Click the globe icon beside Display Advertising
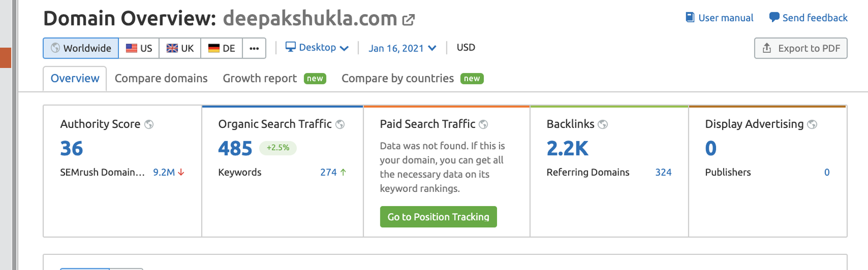868x270 pixels. coord(812,124)
